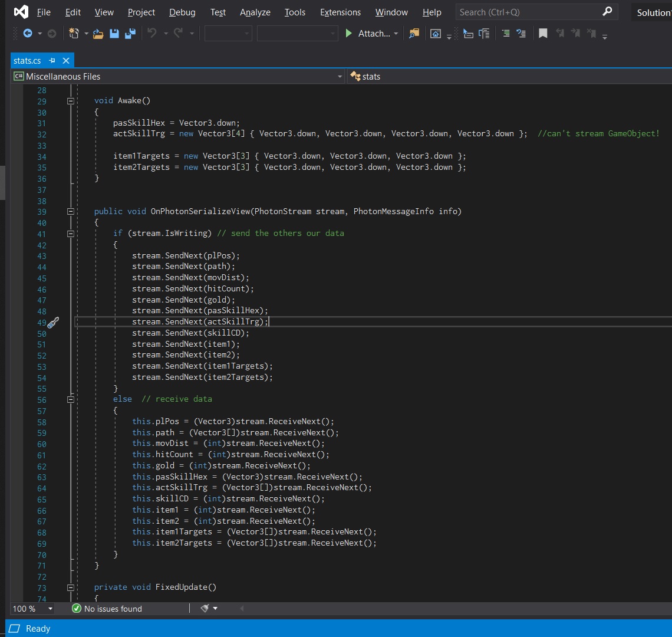Click the green Start debugging arrow
Screen dimensions: 672x637
(349, 34)
